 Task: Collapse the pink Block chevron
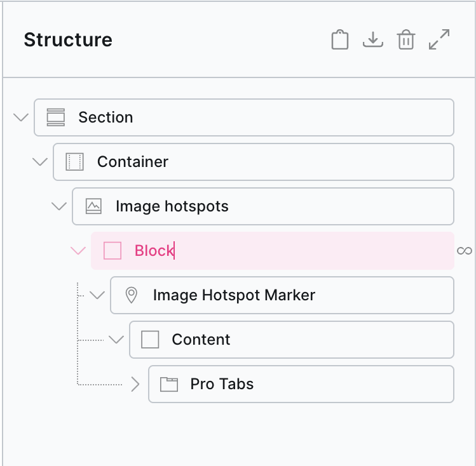point(78,251)
